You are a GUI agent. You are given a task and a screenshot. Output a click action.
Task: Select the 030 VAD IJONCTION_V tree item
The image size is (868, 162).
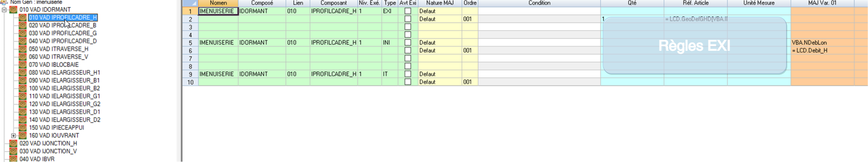pos(48,151)
